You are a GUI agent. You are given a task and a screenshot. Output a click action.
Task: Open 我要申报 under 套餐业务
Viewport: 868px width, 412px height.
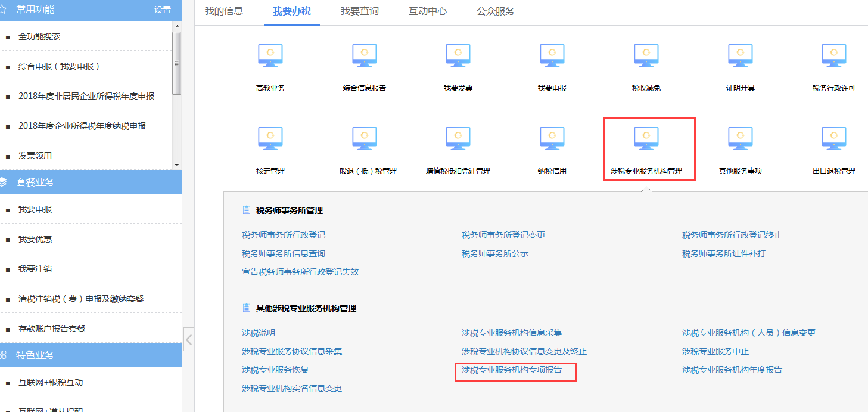[x=35, y=209]
